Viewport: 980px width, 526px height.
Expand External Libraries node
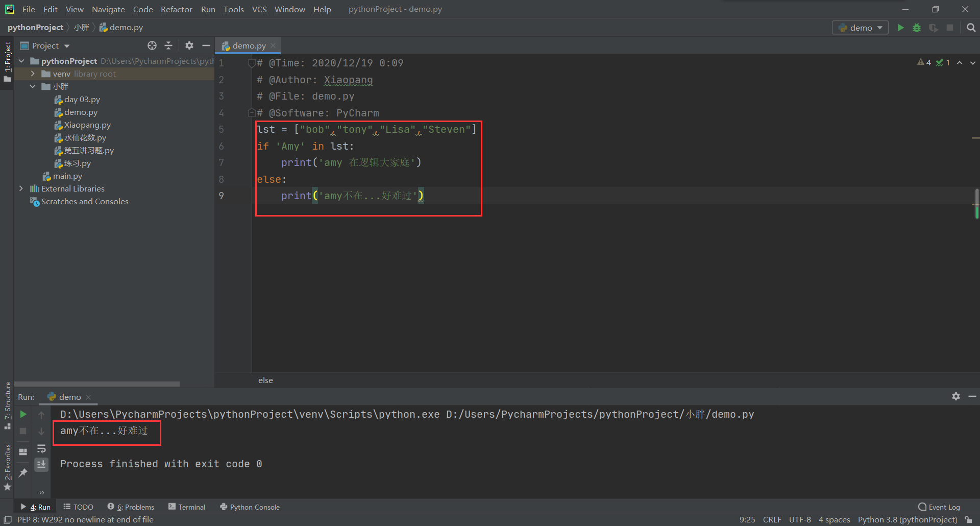coord(21,188)
